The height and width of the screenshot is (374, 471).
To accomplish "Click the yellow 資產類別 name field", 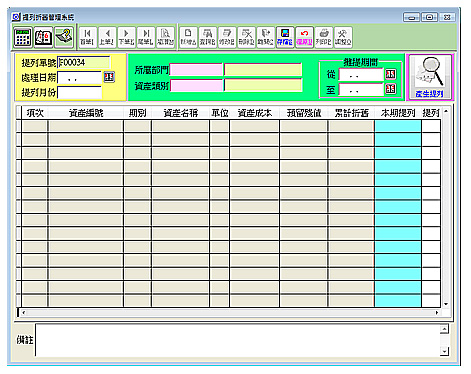I will 263,85.
